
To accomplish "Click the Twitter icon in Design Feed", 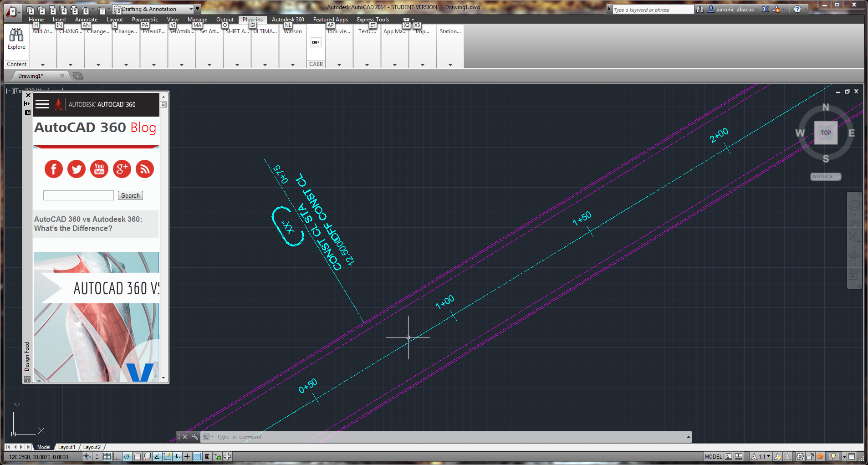I will tap(77, 169).
